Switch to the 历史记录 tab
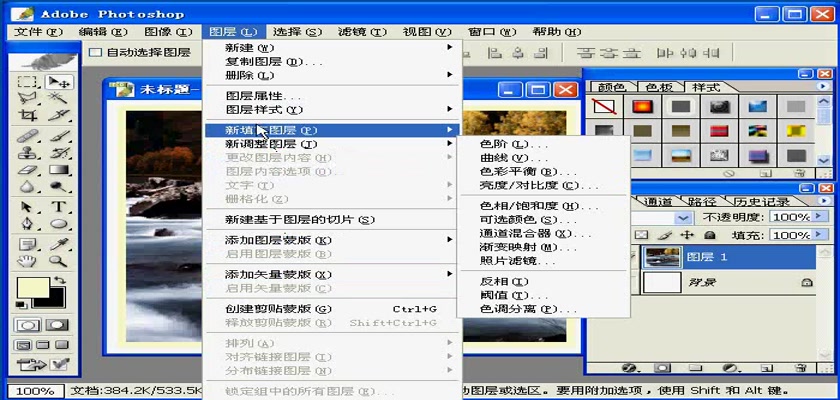 [x=764, y=202]
